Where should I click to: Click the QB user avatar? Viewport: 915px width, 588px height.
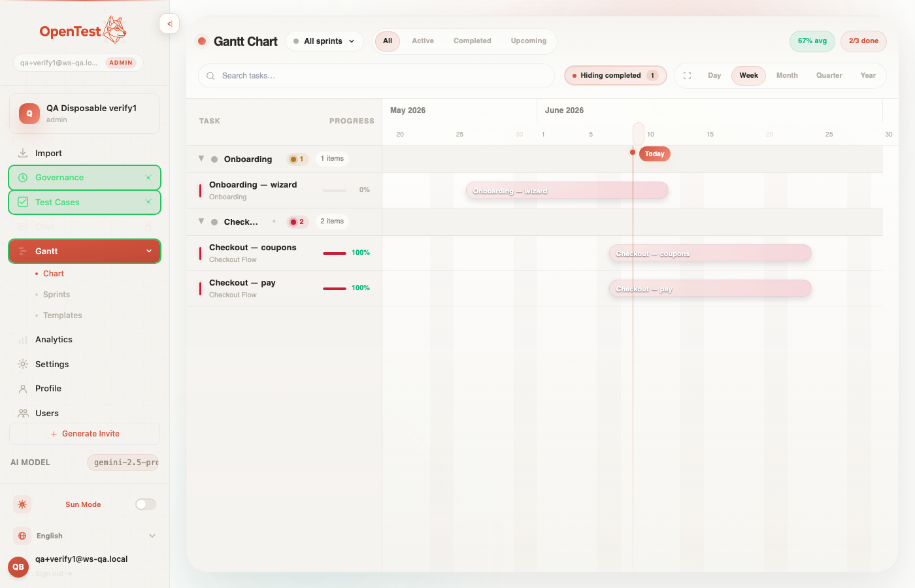[x=18, y=567]
